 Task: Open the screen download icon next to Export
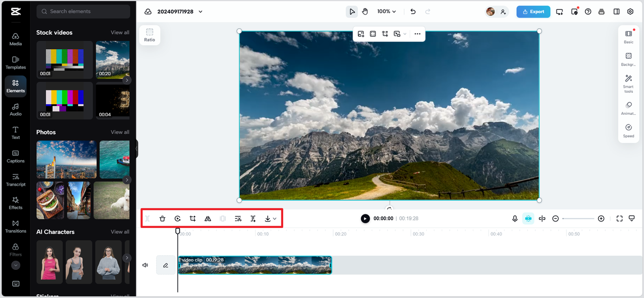(559, 12)
